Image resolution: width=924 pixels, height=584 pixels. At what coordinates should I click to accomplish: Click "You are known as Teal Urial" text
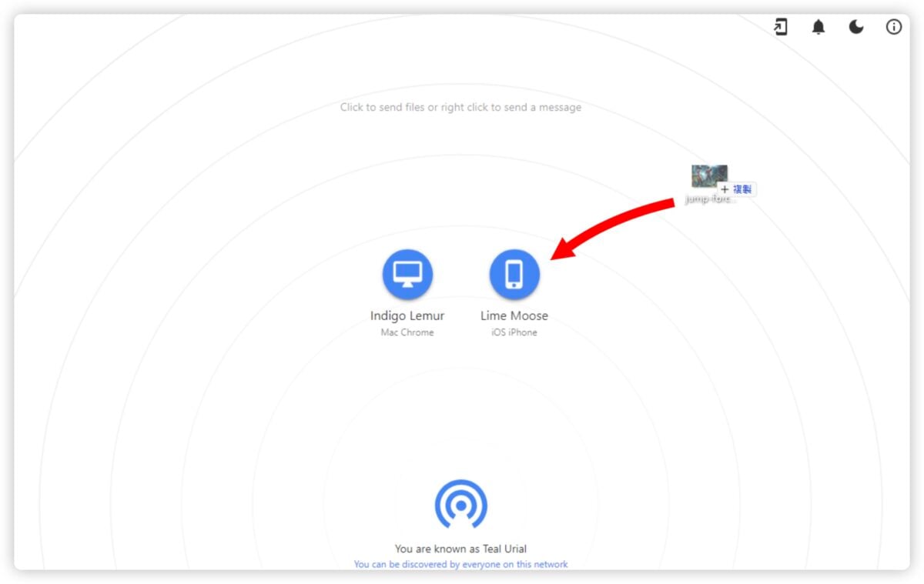coord(460,549)
